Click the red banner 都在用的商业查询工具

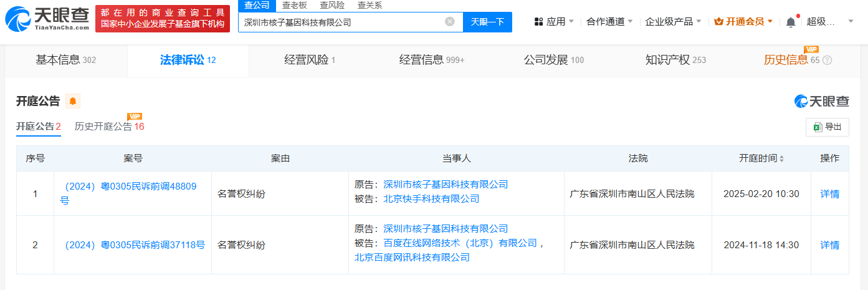tap(163, 19)
